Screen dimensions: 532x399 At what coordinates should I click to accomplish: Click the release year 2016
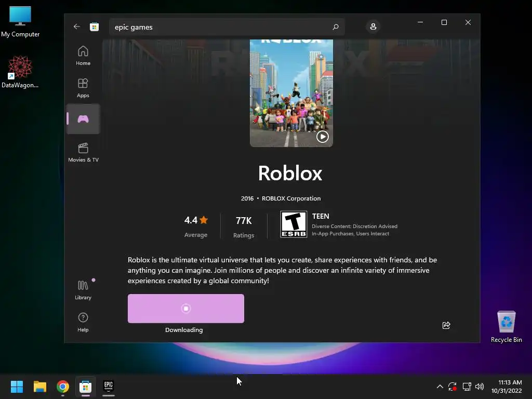coord(247,198)
